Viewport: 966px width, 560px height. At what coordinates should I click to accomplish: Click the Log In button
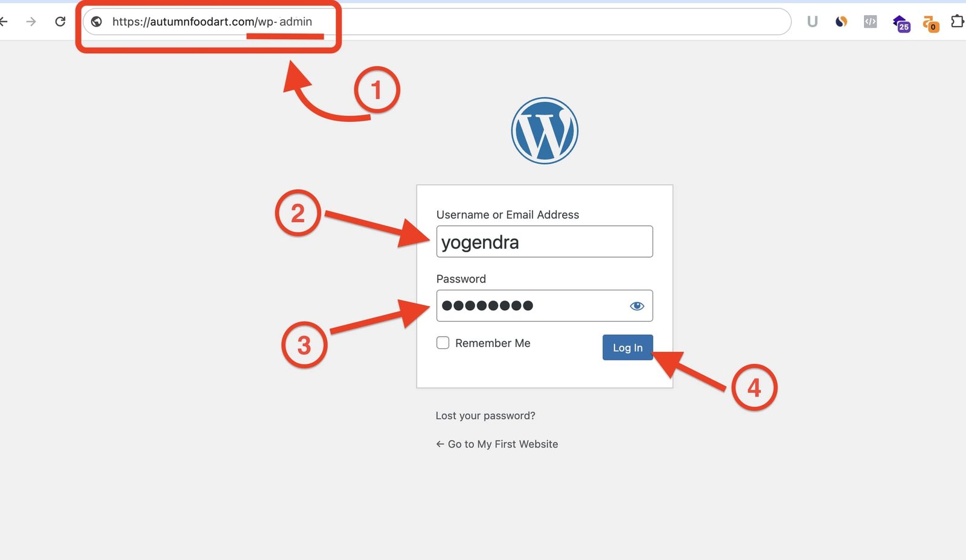click(x=627, y=348)
